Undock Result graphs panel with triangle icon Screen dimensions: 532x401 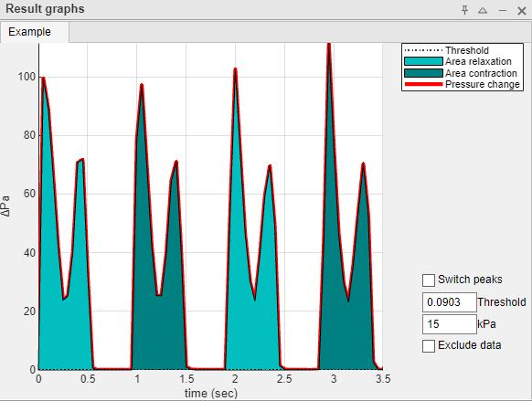483,11
